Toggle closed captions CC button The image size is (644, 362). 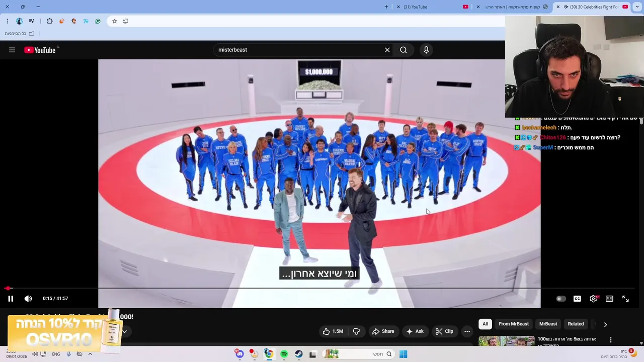[x=577, y=299]
